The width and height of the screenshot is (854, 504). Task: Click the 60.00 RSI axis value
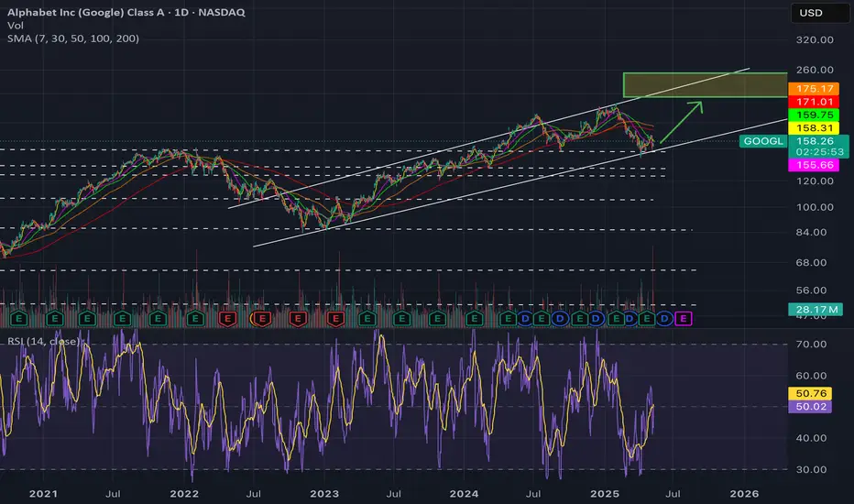(x=811, y=376)
